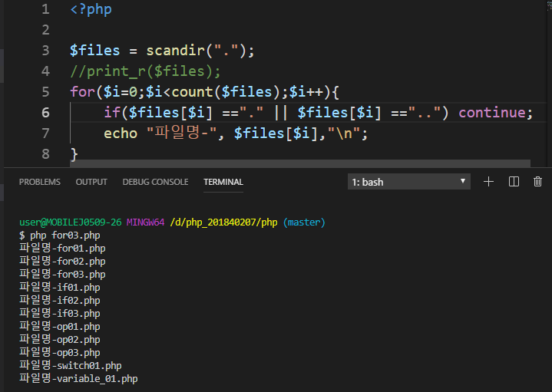Click the commented '//print_r($files);' line
The image size is (552, 392).
click(x=145, y=71)
